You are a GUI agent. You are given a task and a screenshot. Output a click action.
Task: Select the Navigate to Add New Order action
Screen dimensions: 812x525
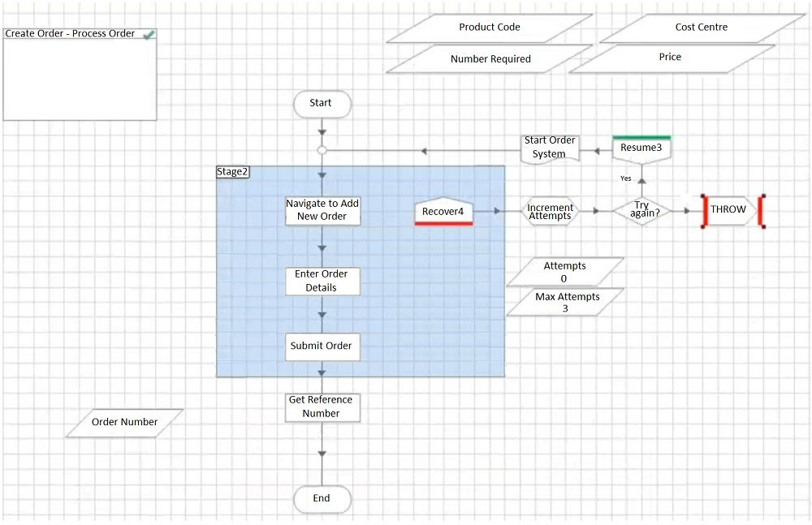pos(322,210)
